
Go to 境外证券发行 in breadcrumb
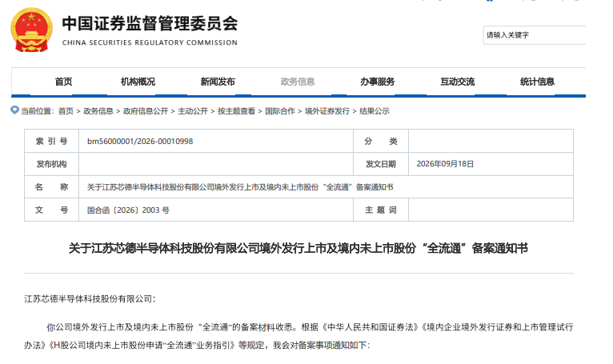pos(327,111)
